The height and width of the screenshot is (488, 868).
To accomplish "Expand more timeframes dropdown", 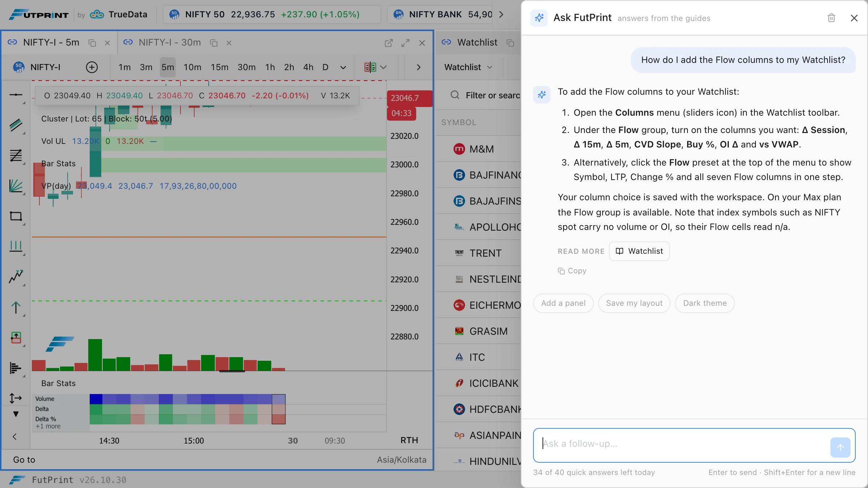I will 343,67.
